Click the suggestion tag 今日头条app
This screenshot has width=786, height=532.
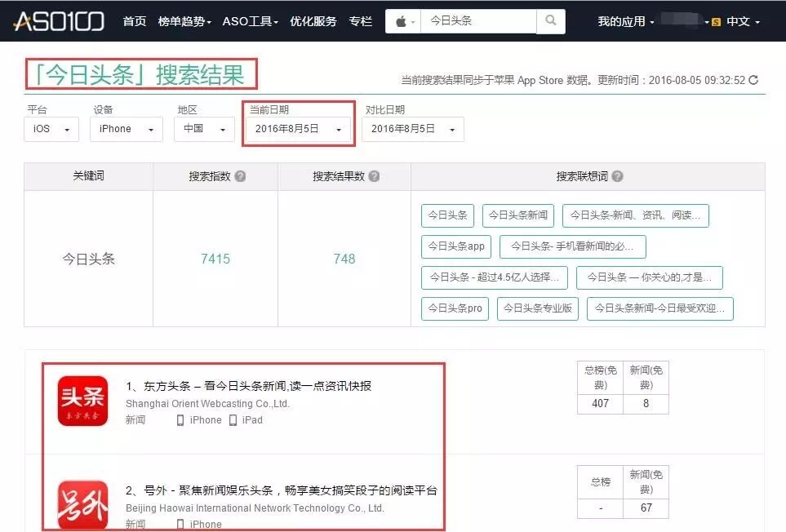456,246
